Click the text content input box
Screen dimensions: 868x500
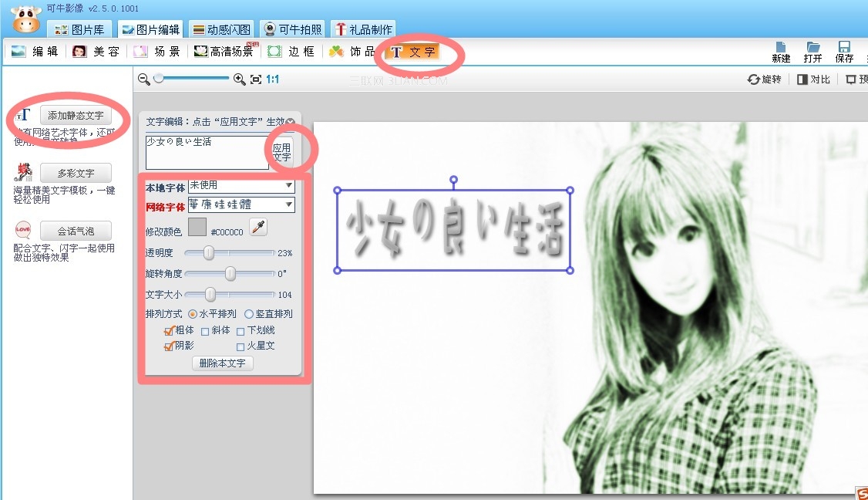point(207,152)
